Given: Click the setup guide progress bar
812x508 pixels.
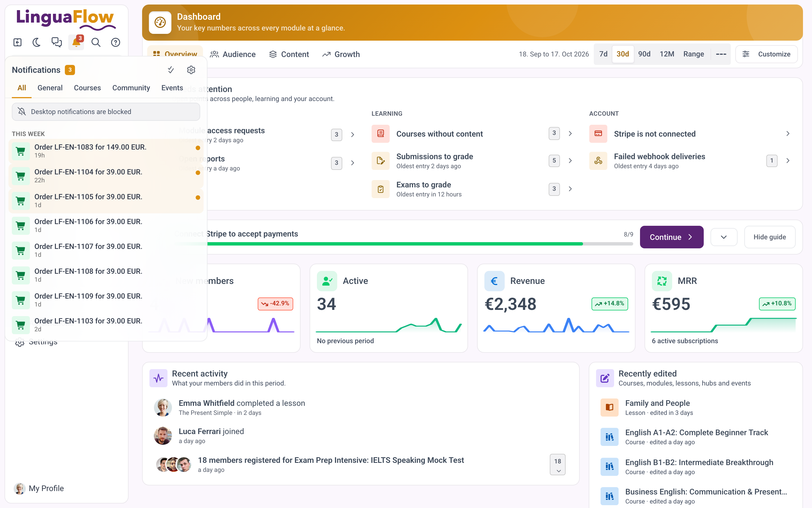Looking at the screenshot, I should 404,244.
